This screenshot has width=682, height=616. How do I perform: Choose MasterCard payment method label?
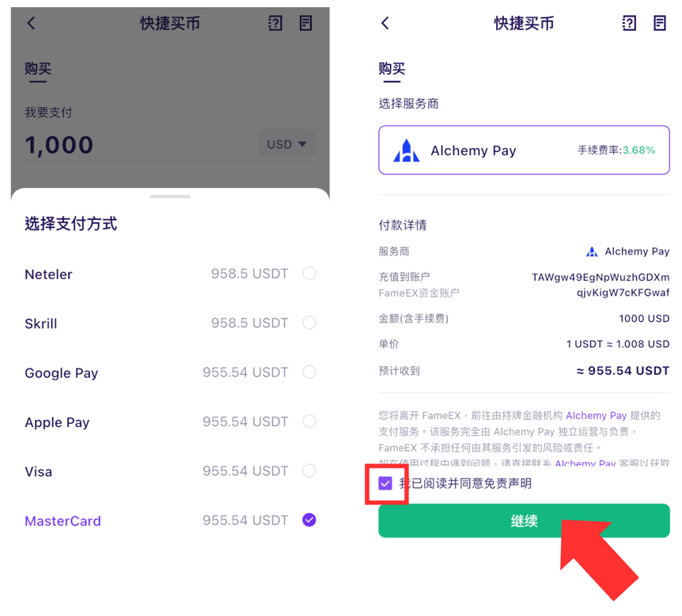[63, 521]
